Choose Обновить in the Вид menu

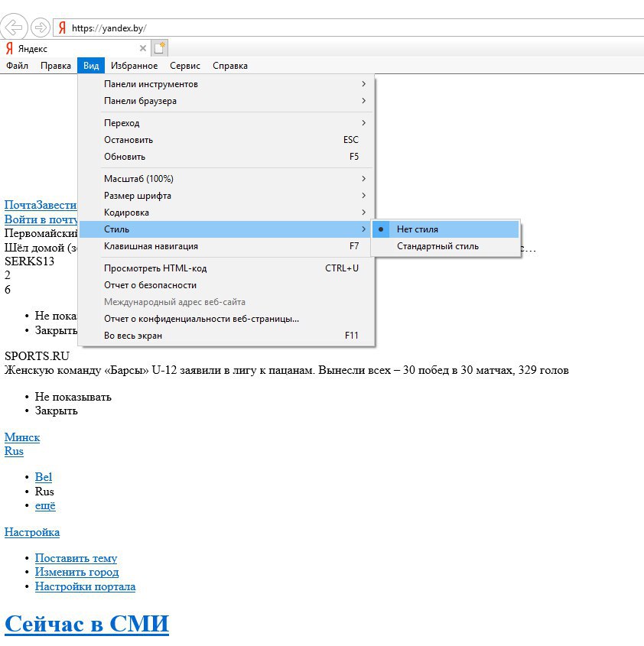tap(226, 157)
